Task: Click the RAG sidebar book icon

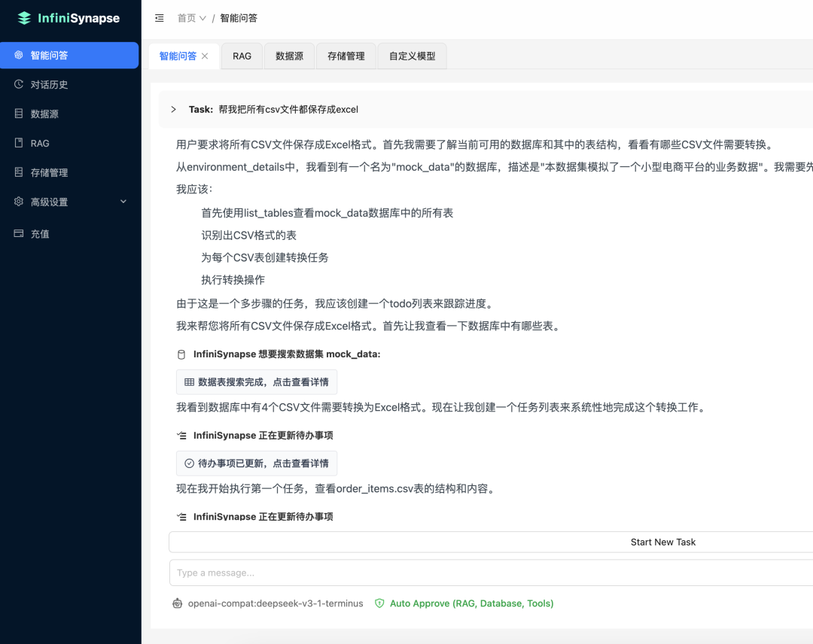Action: pos(19,143)
